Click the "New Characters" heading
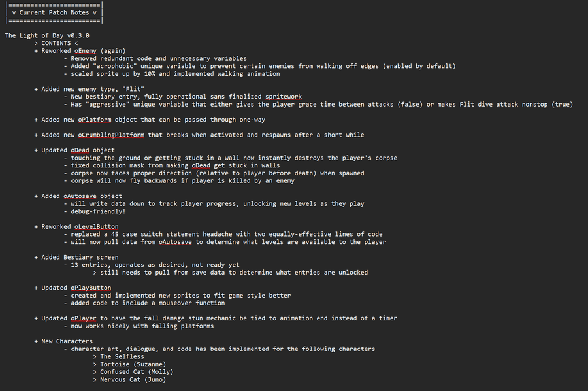Screen dimensions: 588x391 pos(67,341)
